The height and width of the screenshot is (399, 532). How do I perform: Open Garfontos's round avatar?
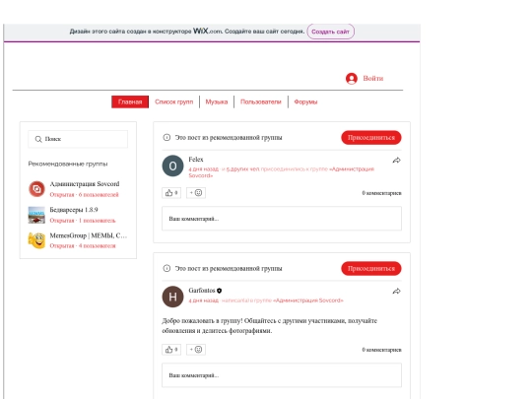point(172,297)
